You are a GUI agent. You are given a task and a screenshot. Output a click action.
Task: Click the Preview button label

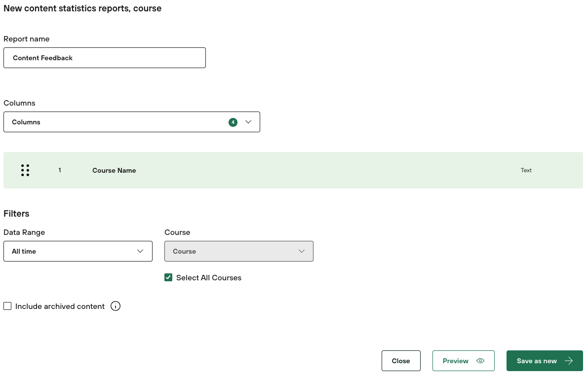(455, 361)
